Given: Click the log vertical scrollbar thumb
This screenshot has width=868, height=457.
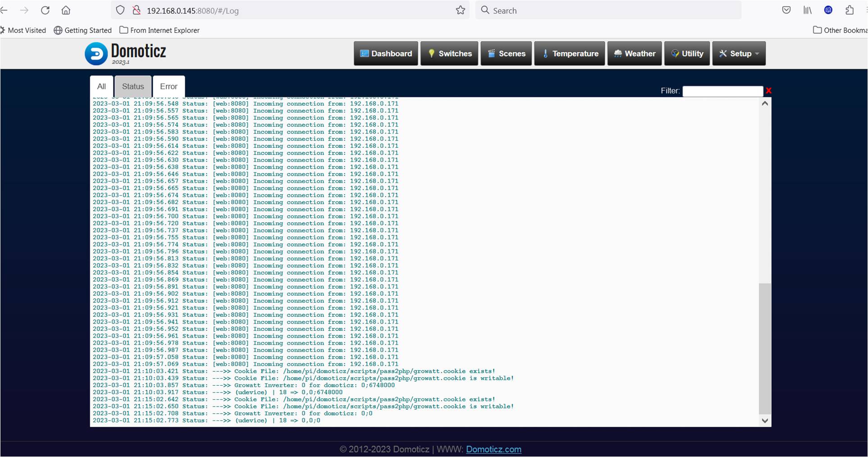Looking at the screenshot, I should coord(765,348).
